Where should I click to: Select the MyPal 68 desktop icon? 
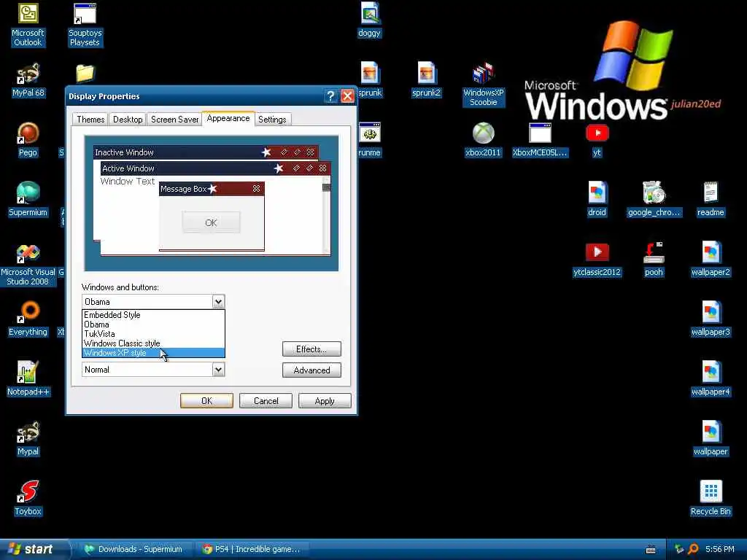28,80
